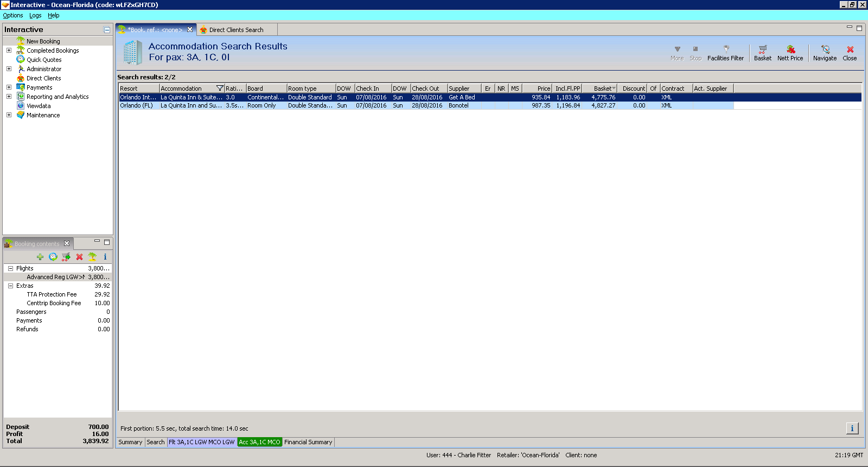Viewport: 868px width, 467px height.
Task: Collapse the Extras group in Booking contents
Action: point(10,286)
